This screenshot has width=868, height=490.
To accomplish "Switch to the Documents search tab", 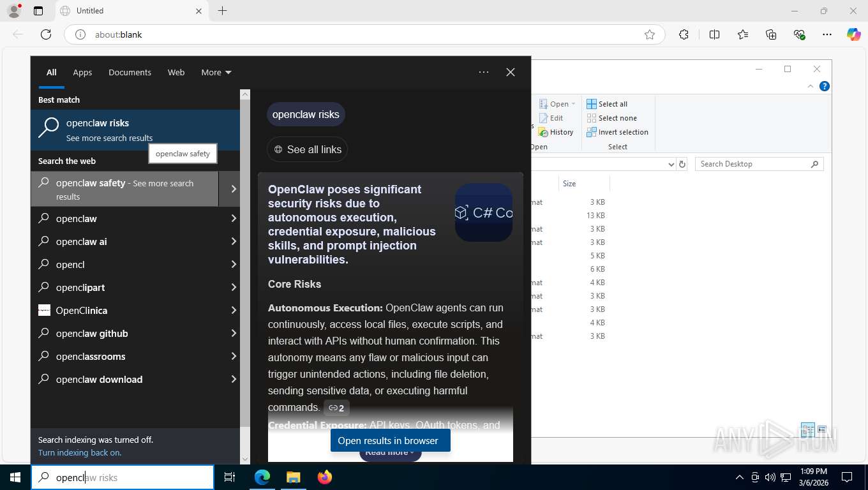I will (130, 72).
